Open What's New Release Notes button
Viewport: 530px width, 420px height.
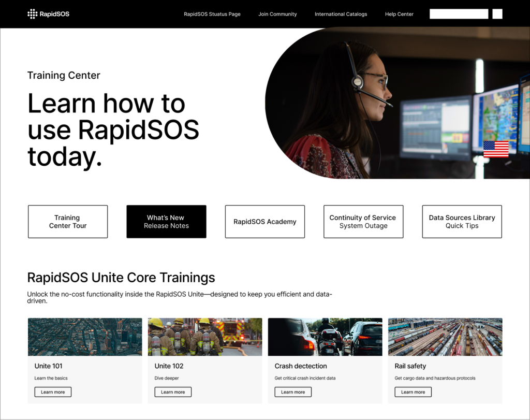point(166,222)
